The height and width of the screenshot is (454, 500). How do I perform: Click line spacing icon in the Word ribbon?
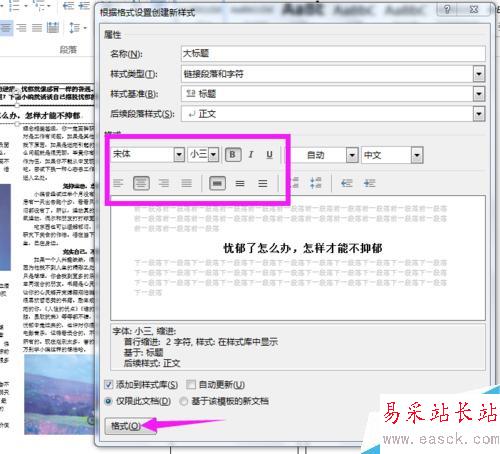[x=74, y=27]
